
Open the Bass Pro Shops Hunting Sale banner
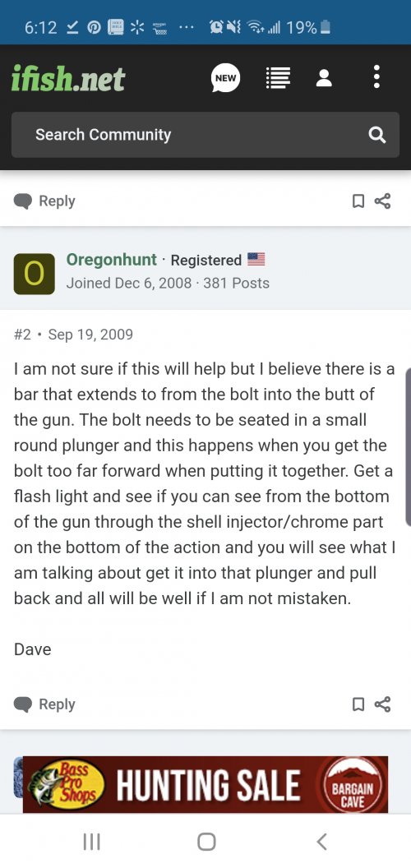pos(205,784)
